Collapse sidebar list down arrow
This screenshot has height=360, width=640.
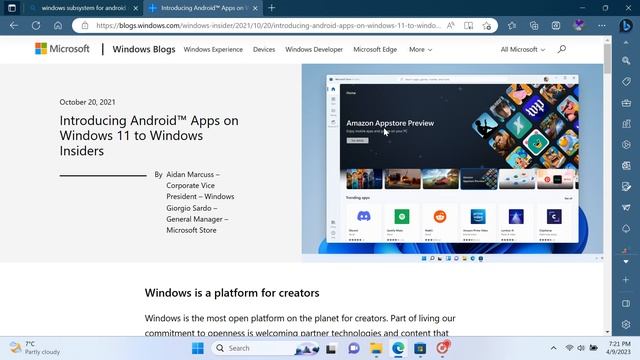tap(626, 261)
